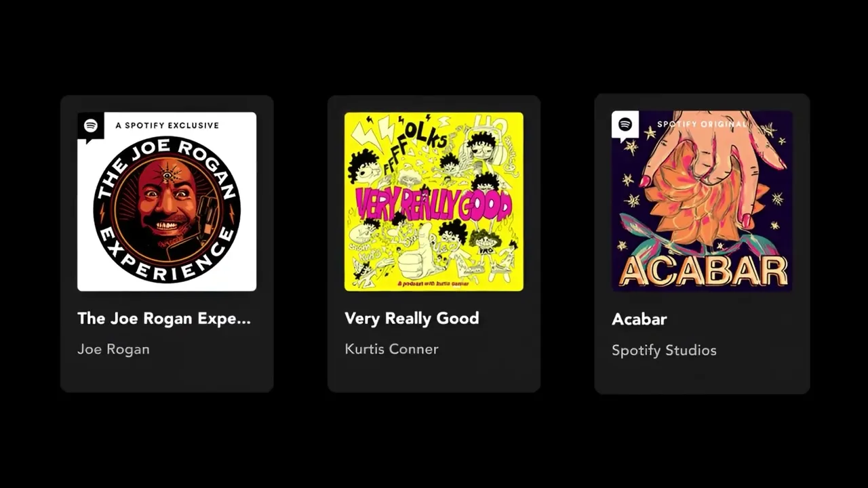Image resolution: width=868 pixels, height=488 pixels.
Task: Click 'a podcast with kurtis conner' caption
Action: [434, 283]
